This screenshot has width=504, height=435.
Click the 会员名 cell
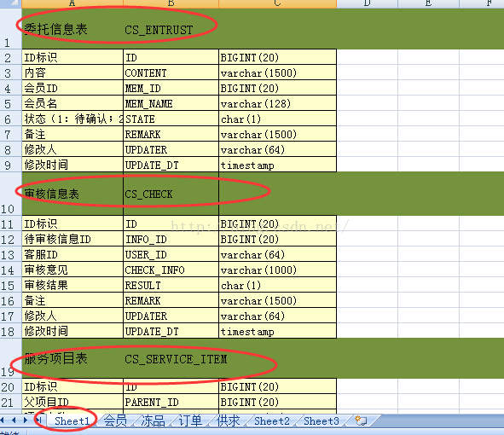point(72,103)
